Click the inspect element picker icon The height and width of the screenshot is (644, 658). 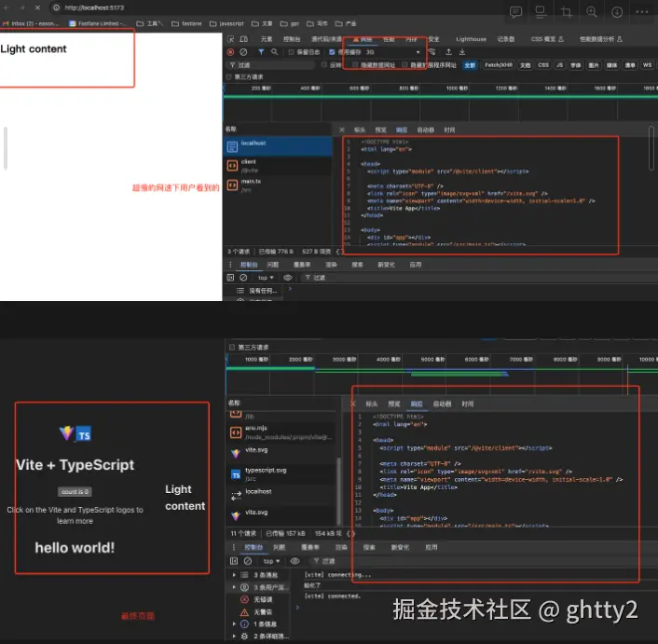(x=230, y=39)
